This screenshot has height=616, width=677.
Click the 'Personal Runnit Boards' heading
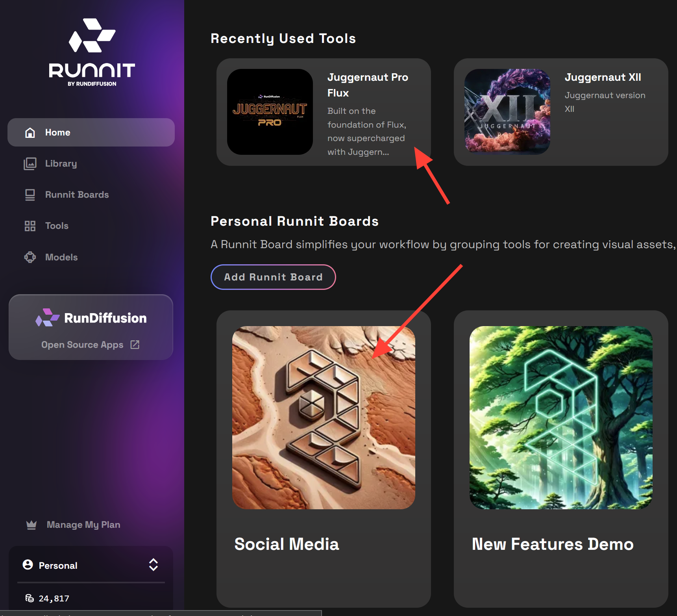coord(295,221)
